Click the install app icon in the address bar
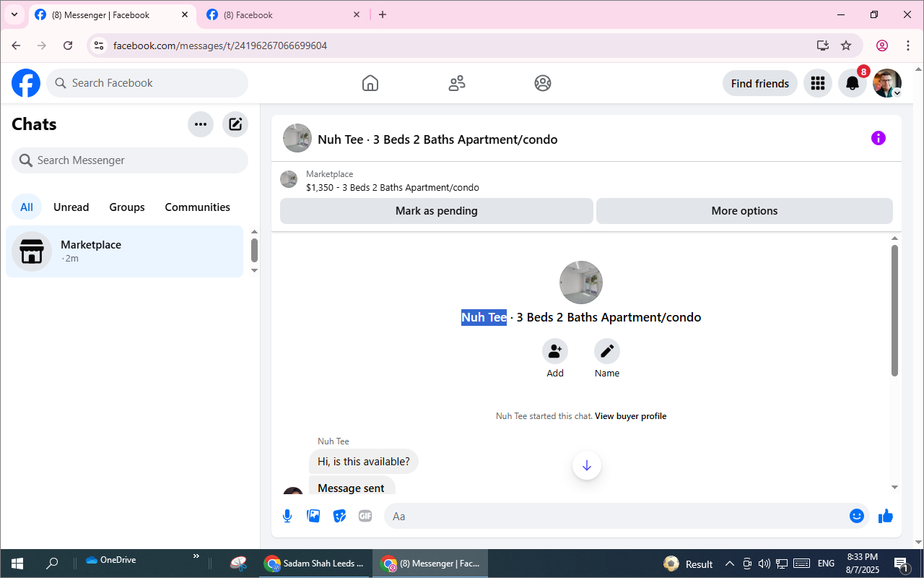The width and height of the screenshot is (924, 578). (x=822, y=46)
